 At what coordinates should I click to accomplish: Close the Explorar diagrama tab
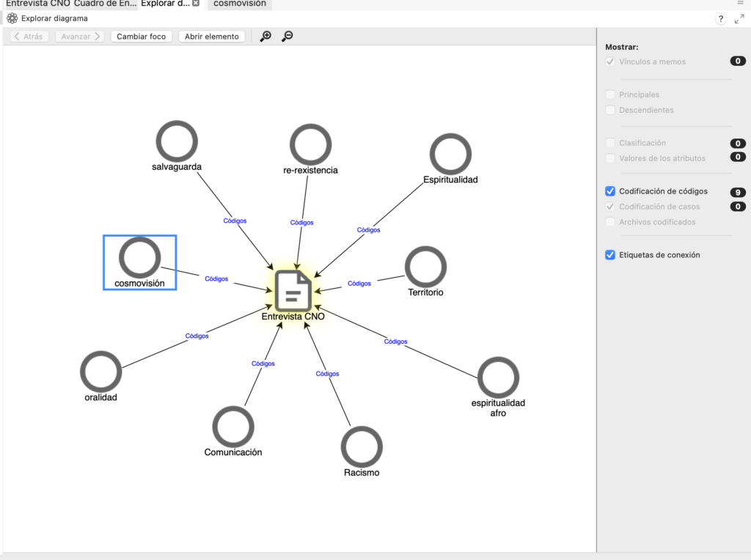tap(196, 4)
